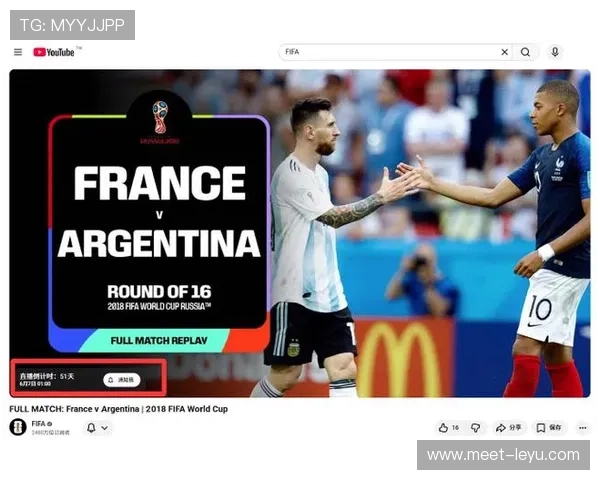This screenshot has height=480, width=600.
Task: Open the France v Argentina video thumbnail
Action: click(x=300, y=233)
